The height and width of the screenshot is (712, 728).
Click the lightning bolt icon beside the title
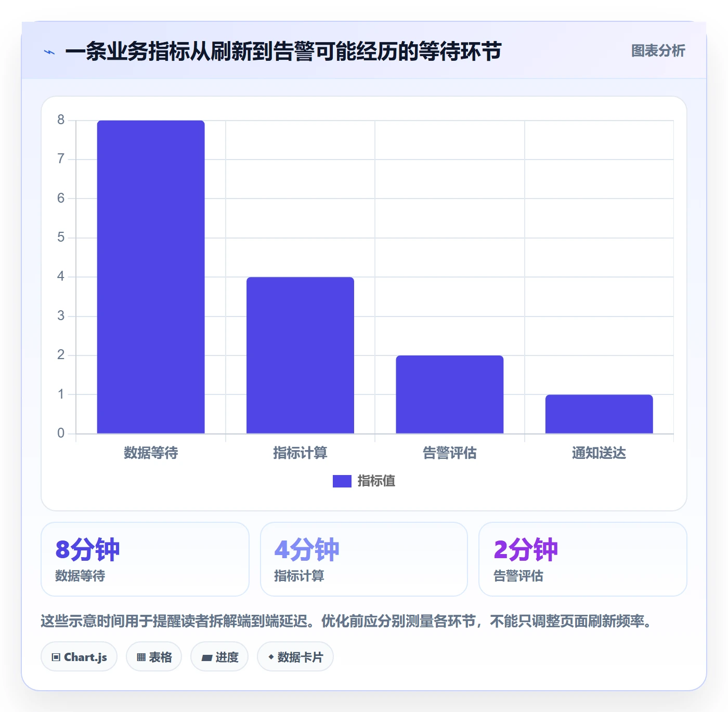pos(49,52)
